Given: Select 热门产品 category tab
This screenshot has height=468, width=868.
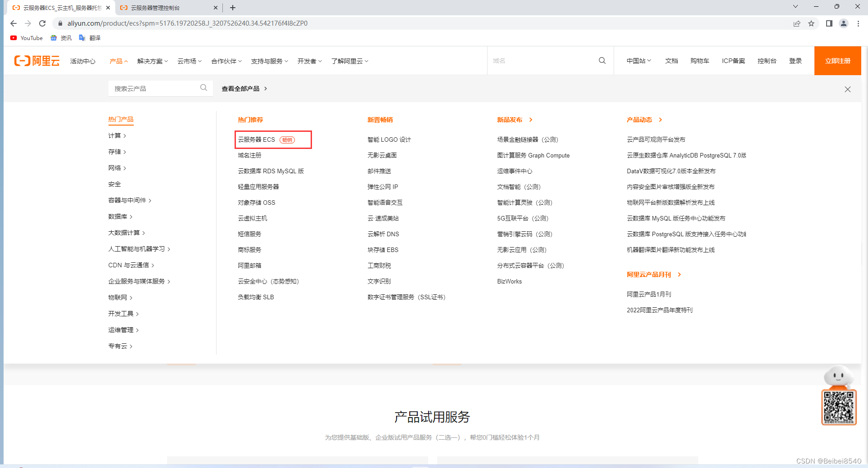Looking at the screenshot, I should pos(121,119).
